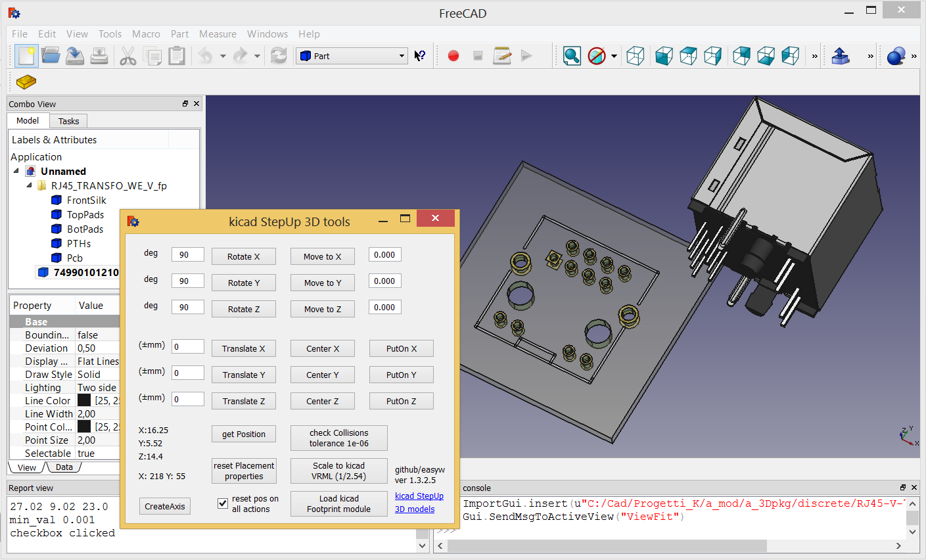
Task: Open the Part workbench dropdown
Action: 352,56
